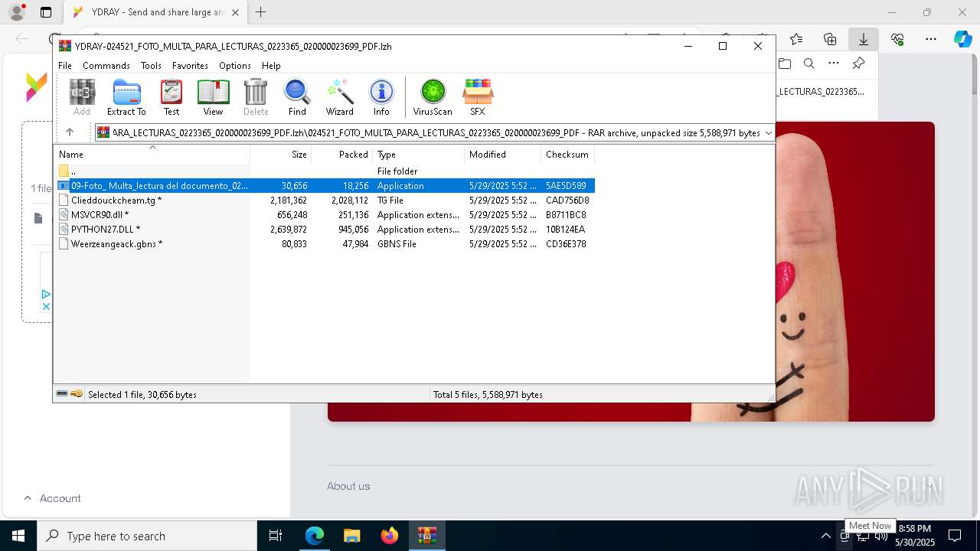Open Firefox from taskbar

point(390,536)
